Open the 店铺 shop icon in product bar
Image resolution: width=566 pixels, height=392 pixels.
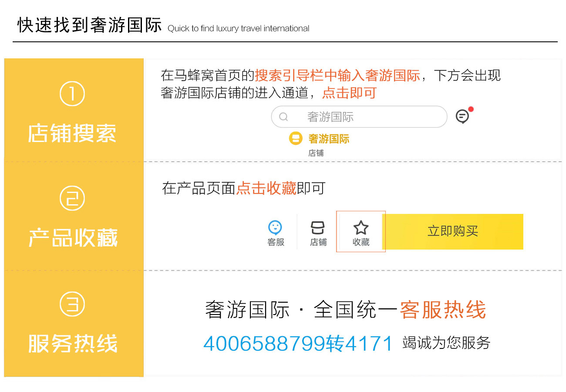[x=318, y=228]
